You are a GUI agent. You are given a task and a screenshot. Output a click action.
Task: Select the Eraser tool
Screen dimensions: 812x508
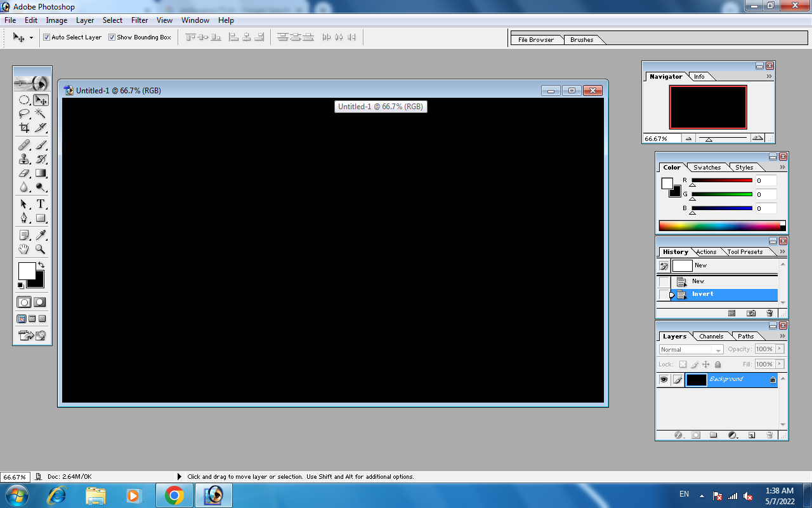(24, 173)
